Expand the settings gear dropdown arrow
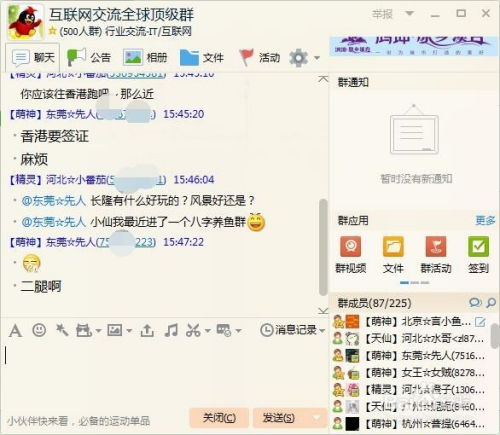This screenshot has width=500, height=435. 317,58
